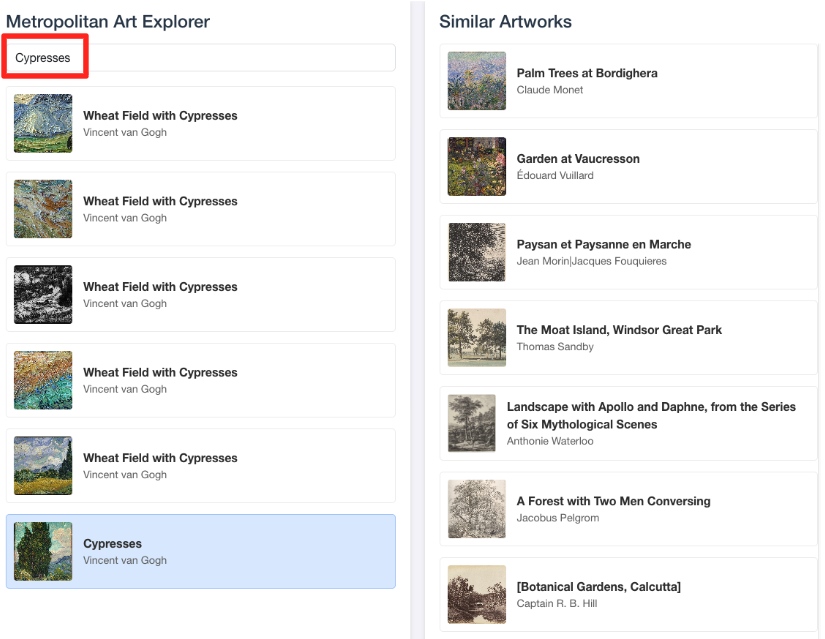Viewport: 825px width, 639px height.
Task: Open The Moat Island, Windsor Great Park title
Action: (619, 330)
